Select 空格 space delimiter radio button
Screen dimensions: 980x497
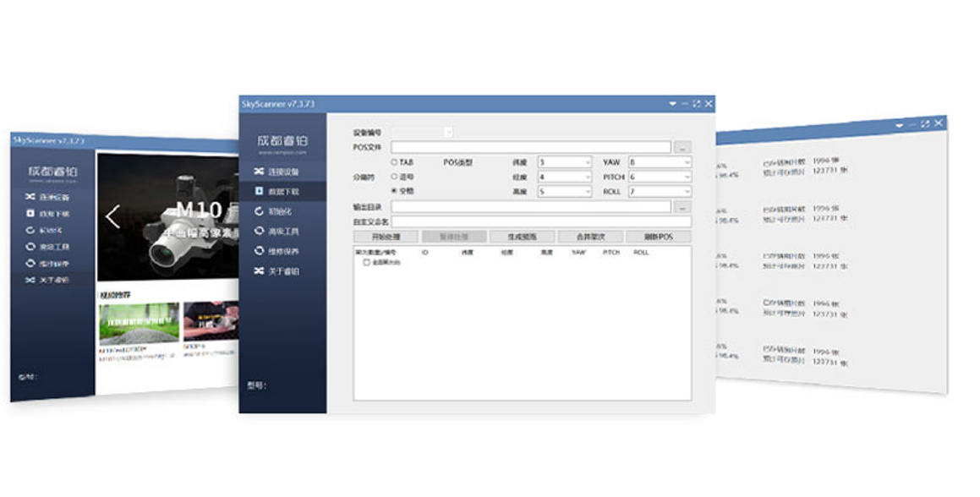394,191
